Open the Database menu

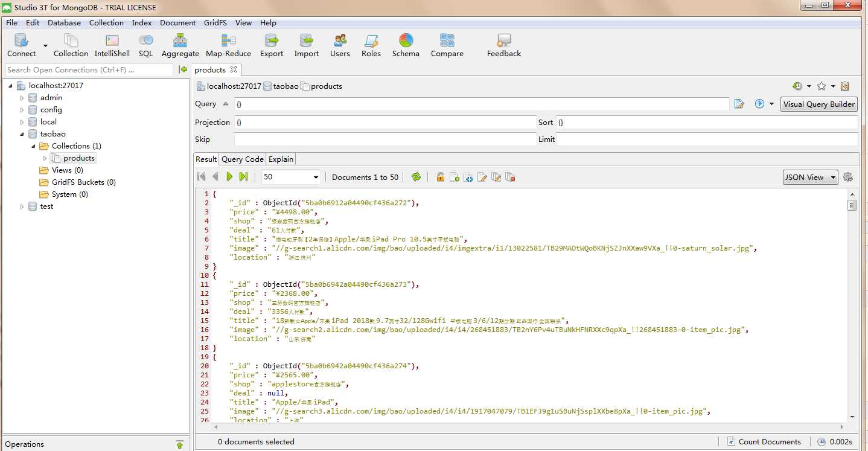[x=64, y=22]
